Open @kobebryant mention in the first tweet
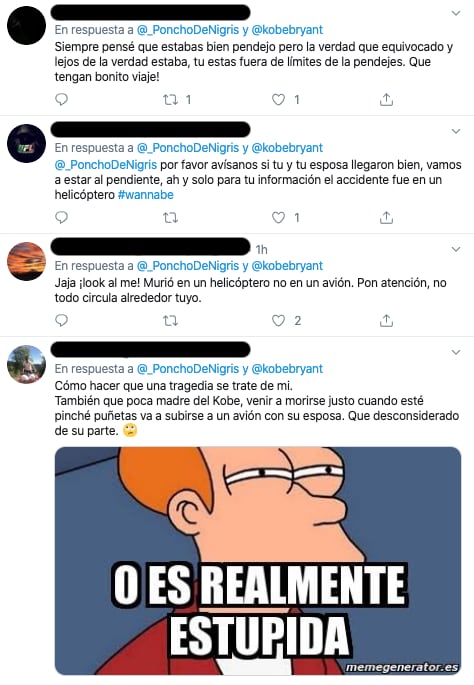The image size is (474, 685). [x=287, y=30]
